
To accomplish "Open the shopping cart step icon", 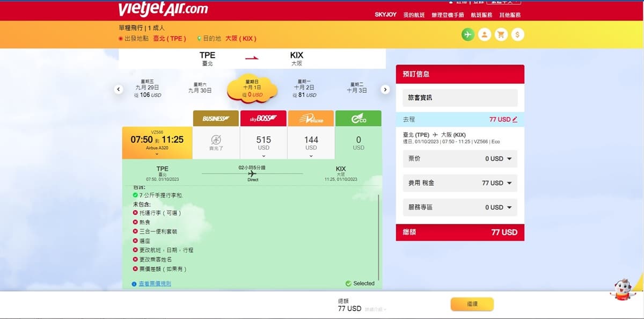I will (x=501, y=34).
